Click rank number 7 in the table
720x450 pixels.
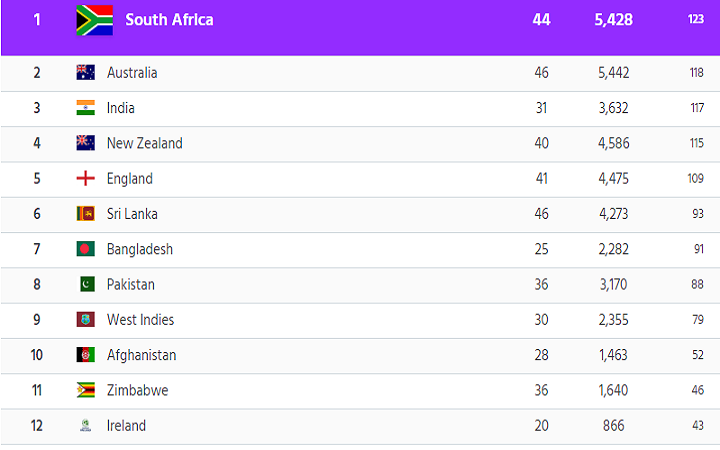point(37,249)
